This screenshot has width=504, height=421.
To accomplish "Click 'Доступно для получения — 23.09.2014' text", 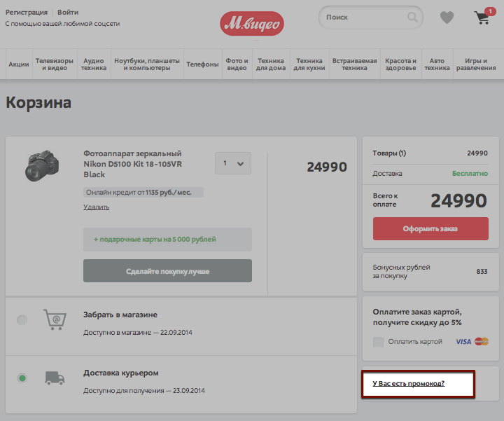I will pyautogui.click(x=144, y=390).
